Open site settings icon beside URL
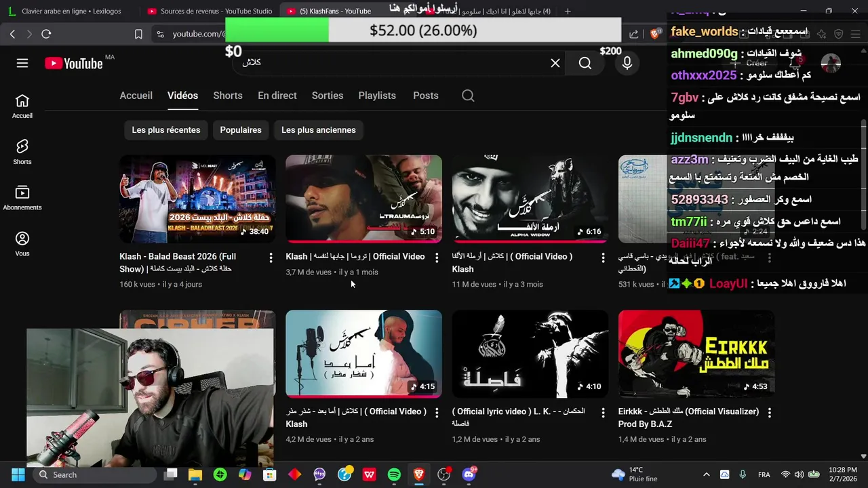This screenshot has height=488, width=868. click(159, 34)
